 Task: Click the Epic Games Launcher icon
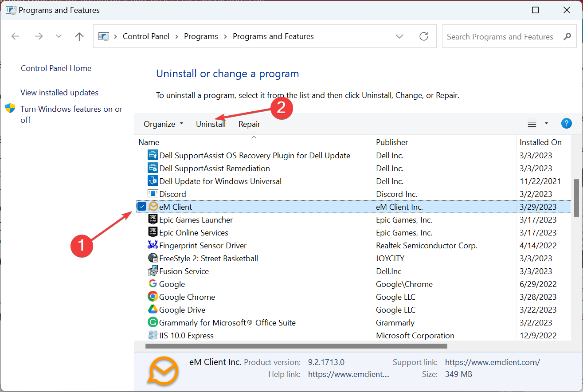click(x=153, y=220)
